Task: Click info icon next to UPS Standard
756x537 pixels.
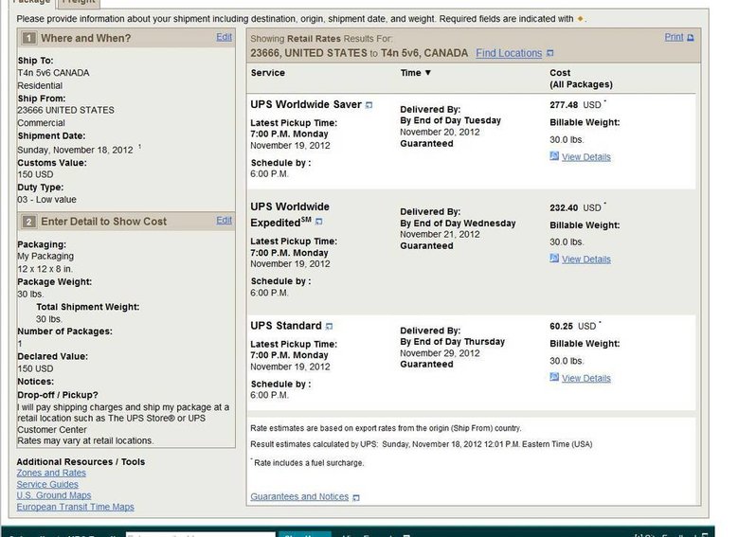Action: coord(329,327)
